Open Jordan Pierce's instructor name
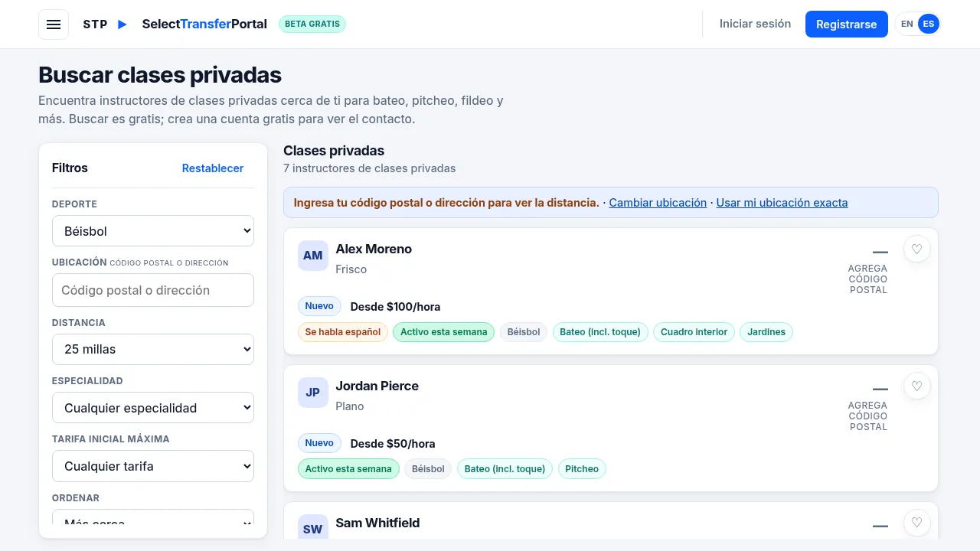 pyautogui.click(x=377, y=386)
